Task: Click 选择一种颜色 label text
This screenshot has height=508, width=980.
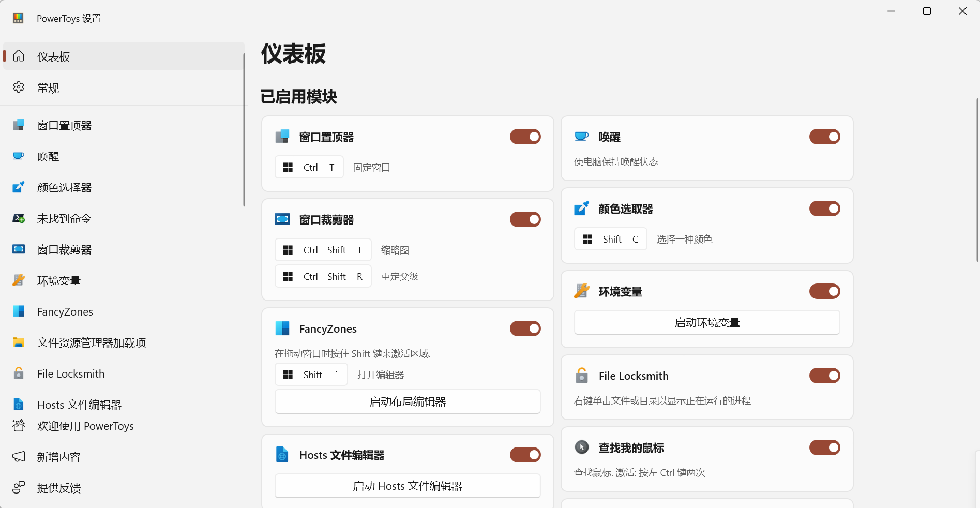Action: tap(685, 239)
